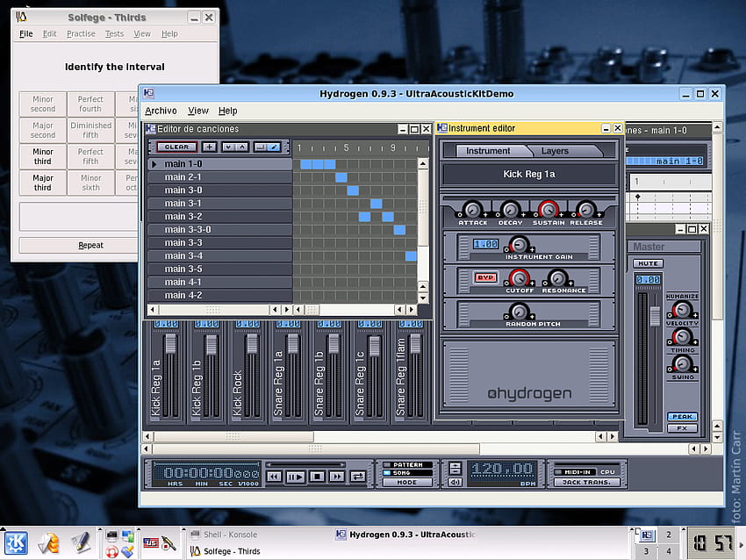Click the fast forward transport button
746x560 pixels.
point(337,477)
